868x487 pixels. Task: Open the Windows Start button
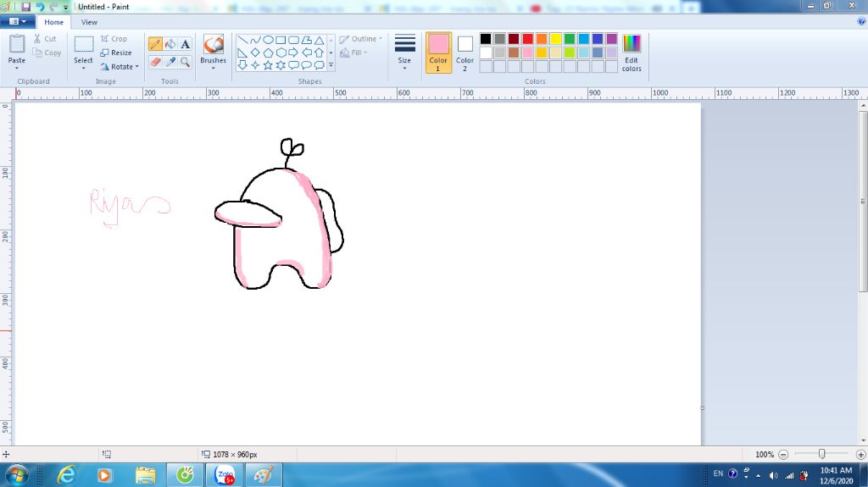pos(16,475)
